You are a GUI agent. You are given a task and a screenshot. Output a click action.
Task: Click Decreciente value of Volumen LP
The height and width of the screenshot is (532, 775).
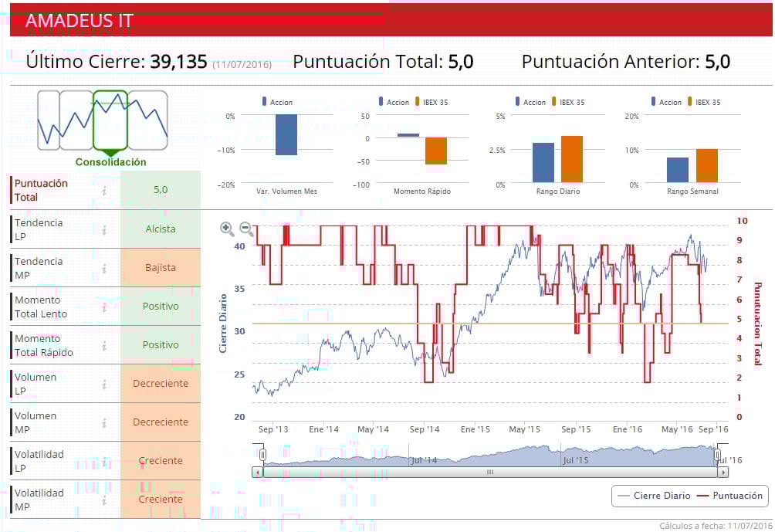click(161, 383)
